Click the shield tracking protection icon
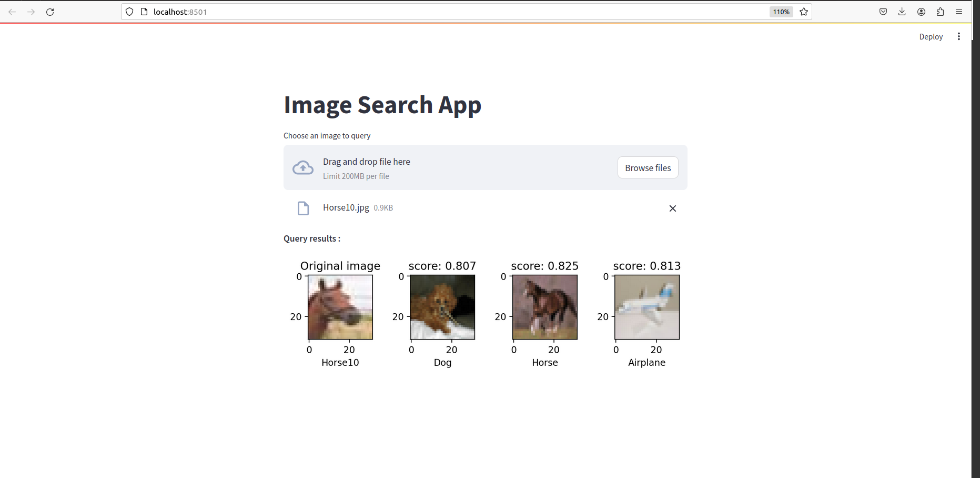 point(129,12)
